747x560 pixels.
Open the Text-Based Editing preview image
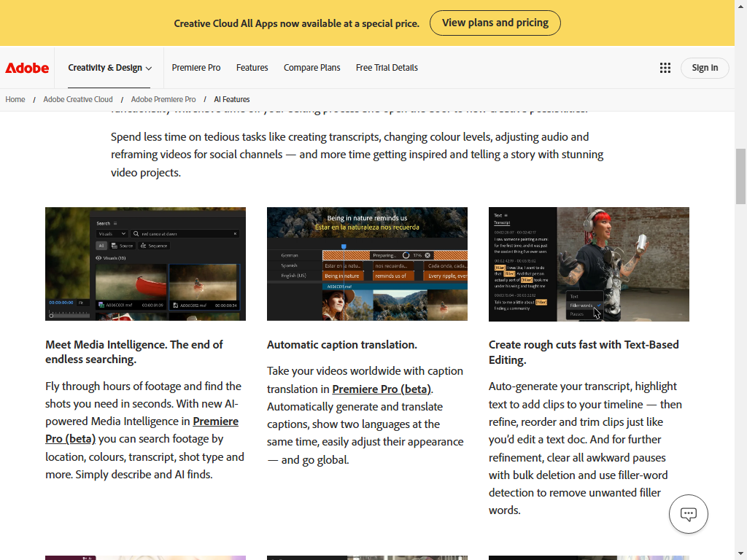[589, 264]
